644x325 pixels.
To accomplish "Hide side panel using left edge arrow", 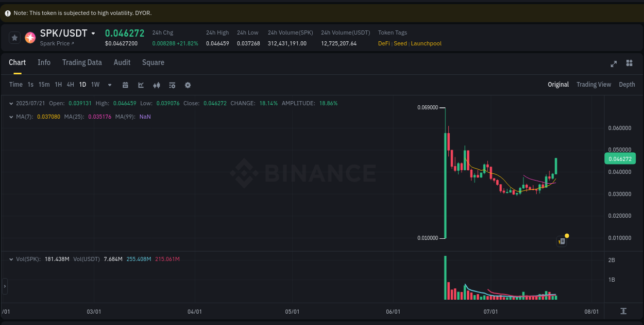I will (4, 285).
